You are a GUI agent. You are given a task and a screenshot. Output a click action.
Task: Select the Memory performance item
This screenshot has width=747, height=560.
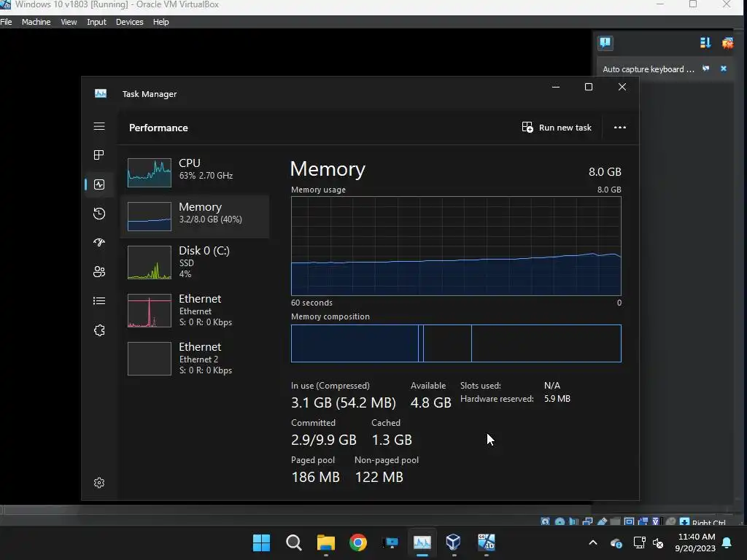195,216
